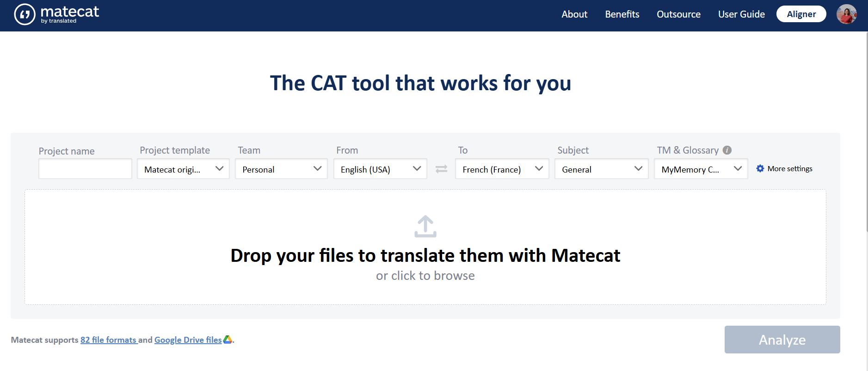Open the From language dropdown
Screen dimensions: 868x371
[x=380, y=169]
